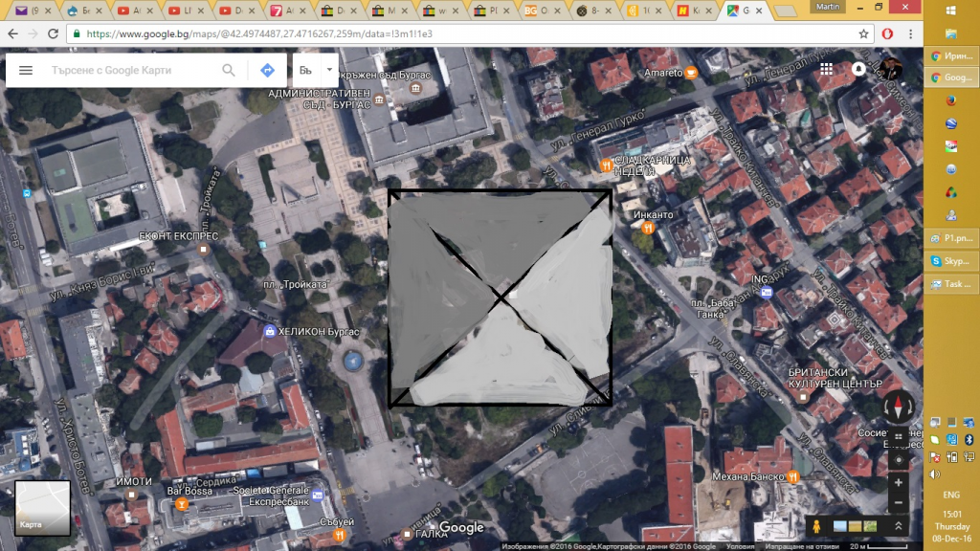The height and width of the screenshot is (551, 980).
Task: Open the first photo thumbnail in imagery strip
Action: point(839,527)
